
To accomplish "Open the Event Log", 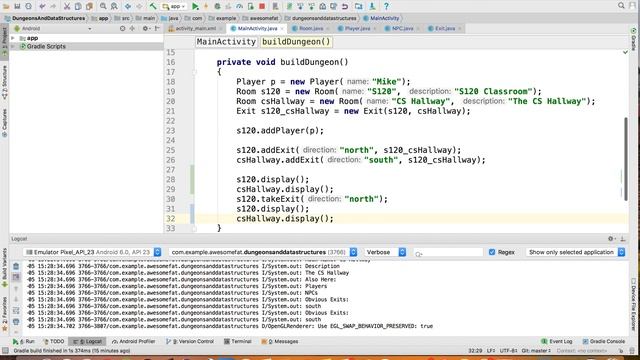I will point(557,342).
